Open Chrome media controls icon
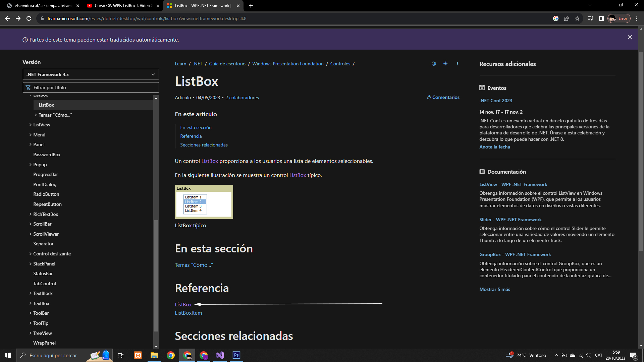Image resolution: width=644 pixels, height=362 pixels. coord(590,18)
